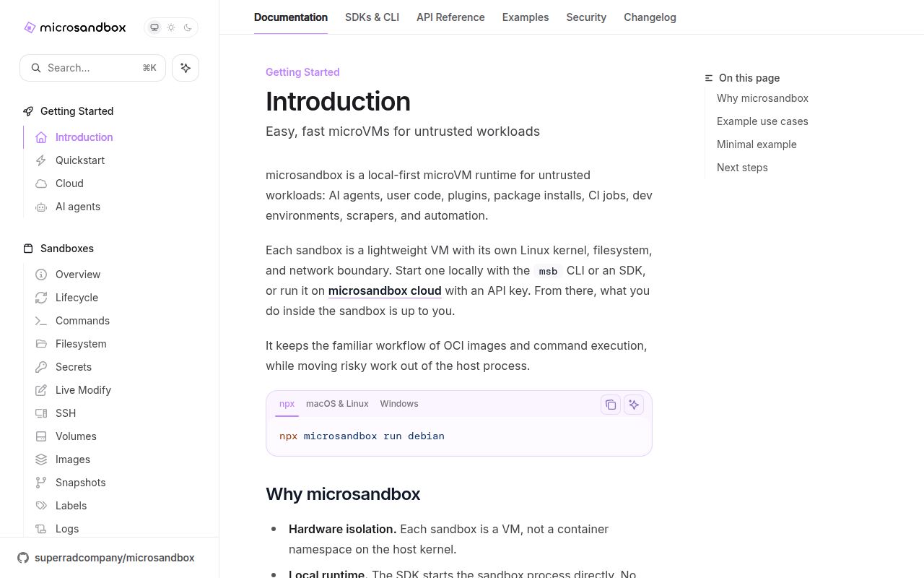924x578 pixels.
Task: Click the lightning icon next to Quickstart
Action: (41, 160)
